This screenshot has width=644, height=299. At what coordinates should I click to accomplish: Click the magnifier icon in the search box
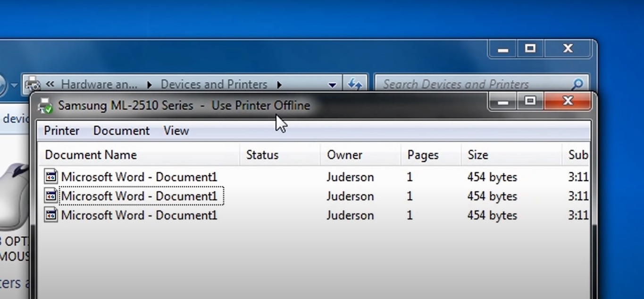577,85
